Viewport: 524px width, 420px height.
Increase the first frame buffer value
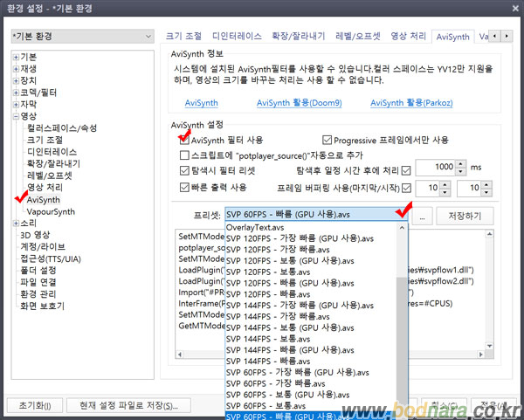(445, 184)
